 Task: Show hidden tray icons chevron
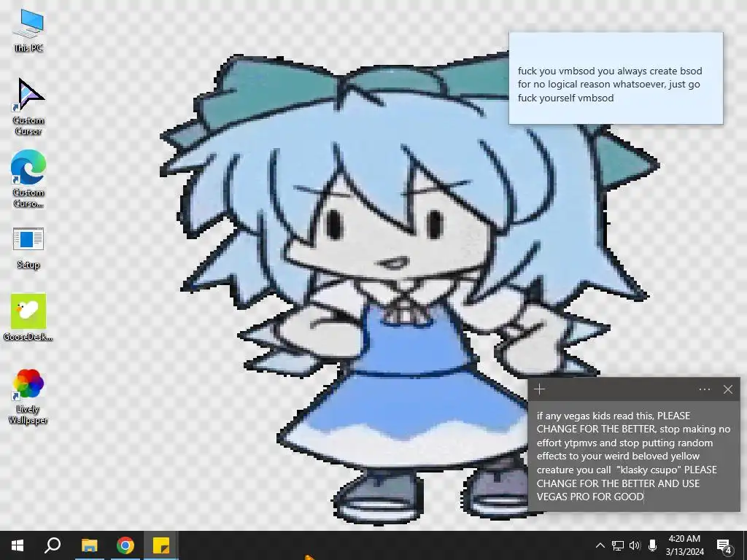coord(600,545)
